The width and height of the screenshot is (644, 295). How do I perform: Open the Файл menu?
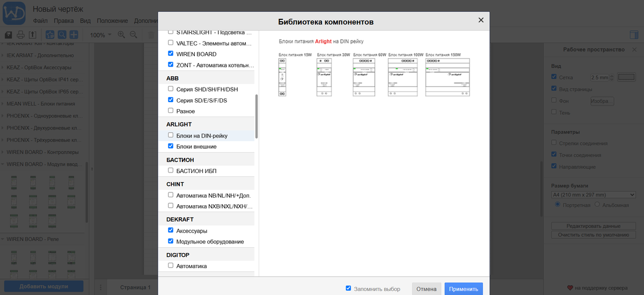click(40, 21)
